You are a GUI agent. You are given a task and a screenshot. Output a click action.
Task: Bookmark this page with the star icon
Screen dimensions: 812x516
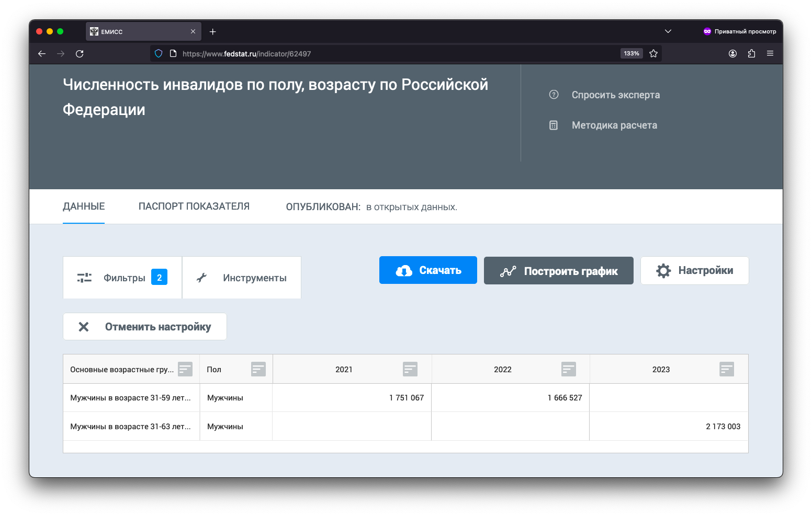653,53
